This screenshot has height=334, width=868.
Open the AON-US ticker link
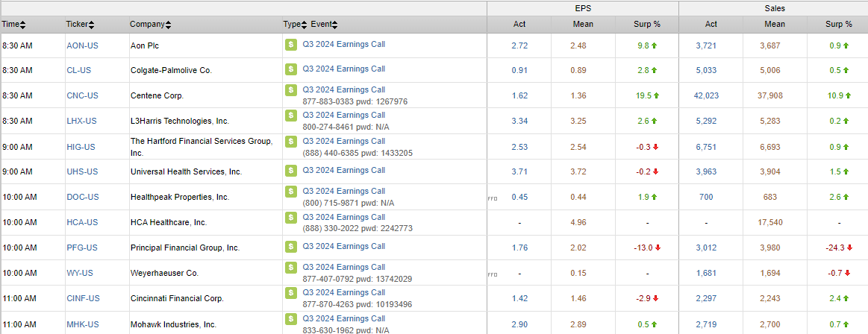82,46
